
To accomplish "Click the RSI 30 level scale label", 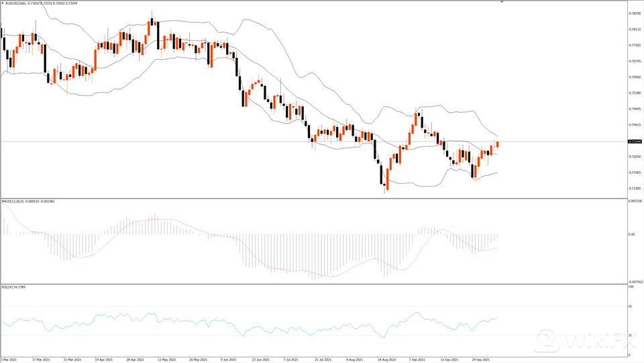I will pyautogui.click(x=631, y=335).
